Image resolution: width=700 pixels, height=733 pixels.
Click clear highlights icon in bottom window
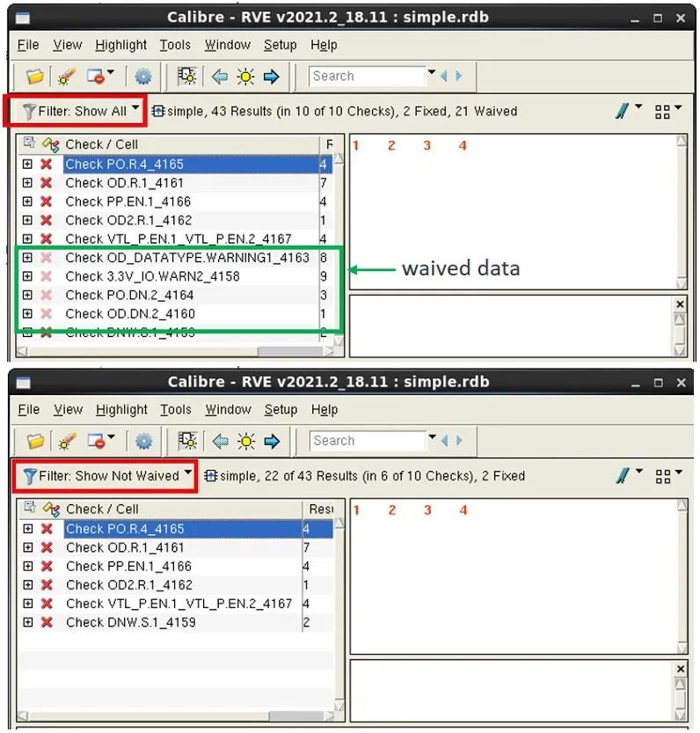point(97,441)
